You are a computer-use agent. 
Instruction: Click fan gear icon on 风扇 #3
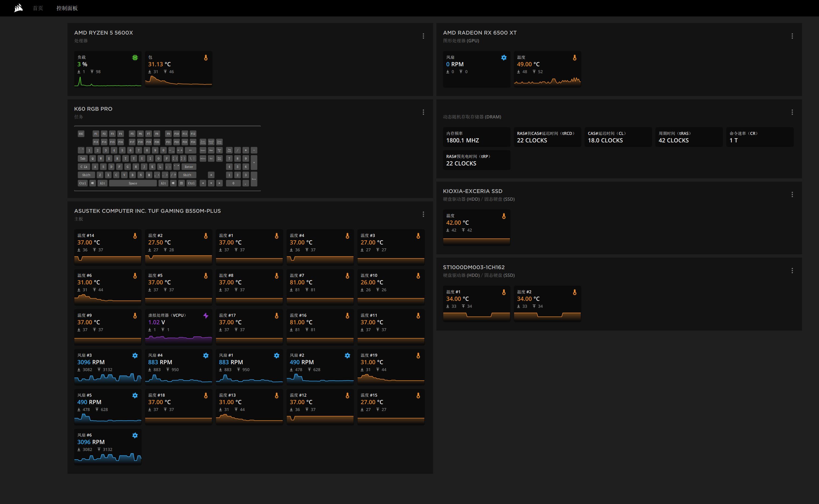coord(135,356)
